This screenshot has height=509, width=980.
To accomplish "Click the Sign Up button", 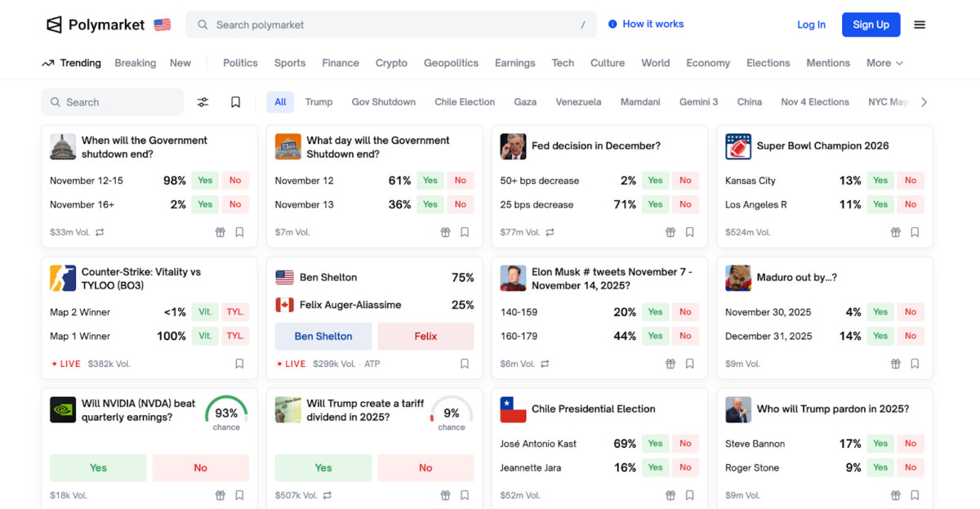I will click(x=871, y=25).
